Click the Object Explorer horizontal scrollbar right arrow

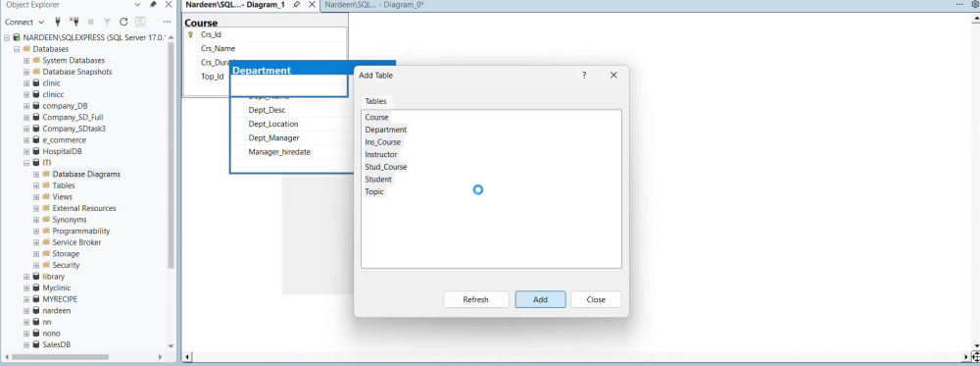[160, 356]
